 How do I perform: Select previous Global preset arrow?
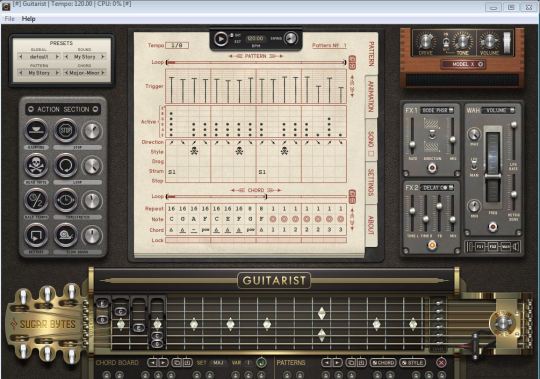(x=21, y=57)
